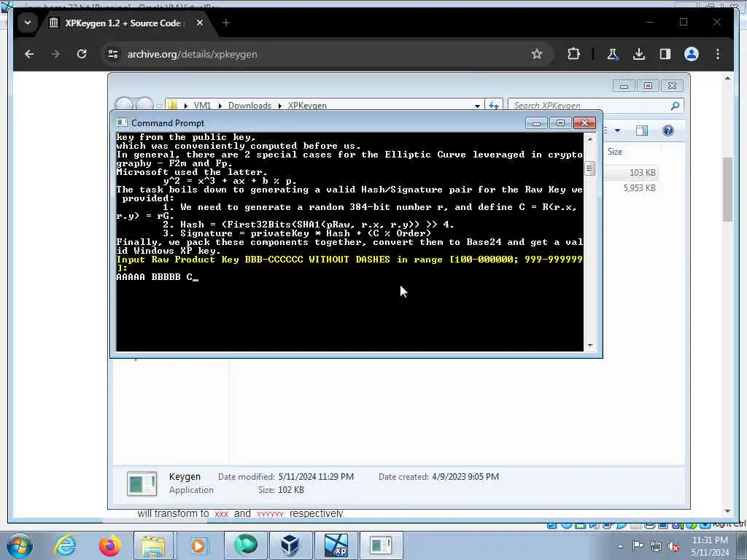747x560 pixels.
Task: Open the XP taskbar icon
Action: coord(336,545)
